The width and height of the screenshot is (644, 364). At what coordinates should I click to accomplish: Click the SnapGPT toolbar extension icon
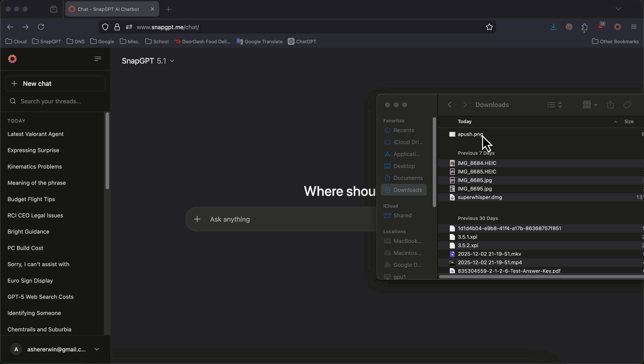pos(618,27)
